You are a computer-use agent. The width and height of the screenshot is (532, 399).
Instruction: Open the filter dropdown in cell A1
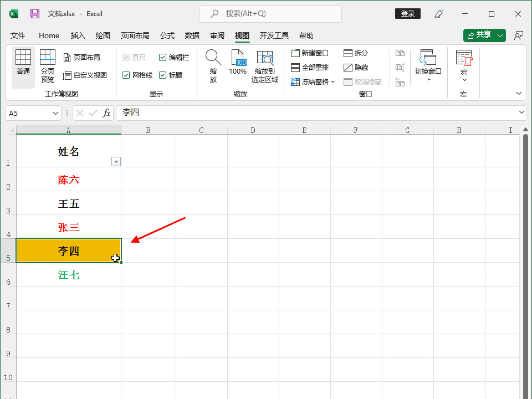116,161
